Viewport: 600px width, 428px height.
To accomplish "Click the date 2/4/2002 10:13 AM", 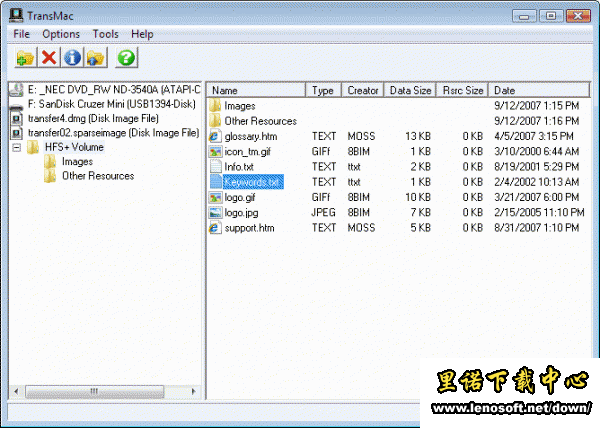I will pyautogui.click(x=536, y=182).
